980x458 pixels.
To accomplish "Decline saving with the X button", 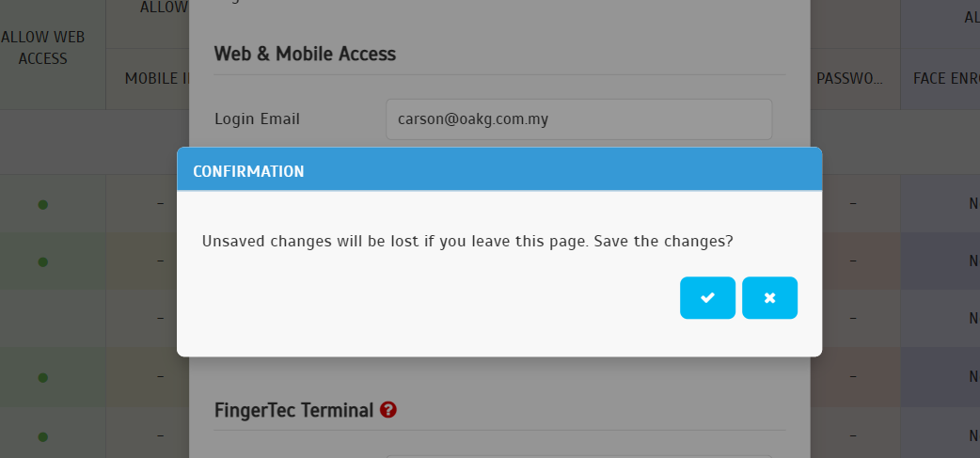I will click(x=769, y=298).
